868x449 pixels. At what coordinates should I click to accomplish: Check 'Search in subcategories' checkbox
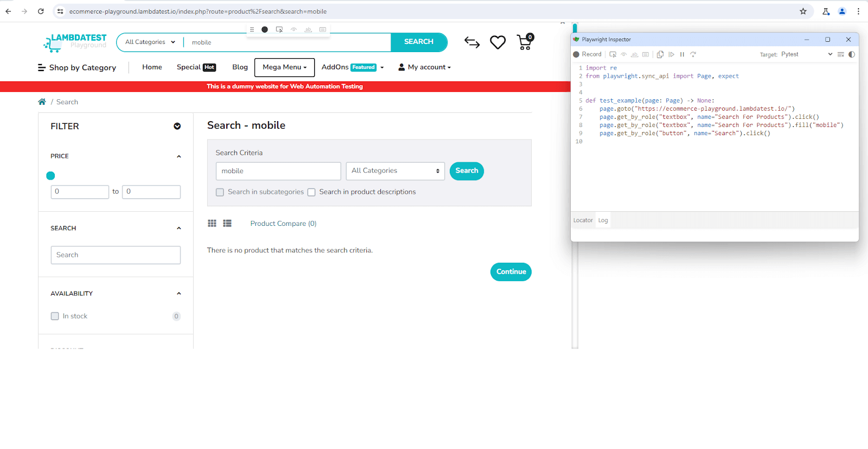click(220, 192)
